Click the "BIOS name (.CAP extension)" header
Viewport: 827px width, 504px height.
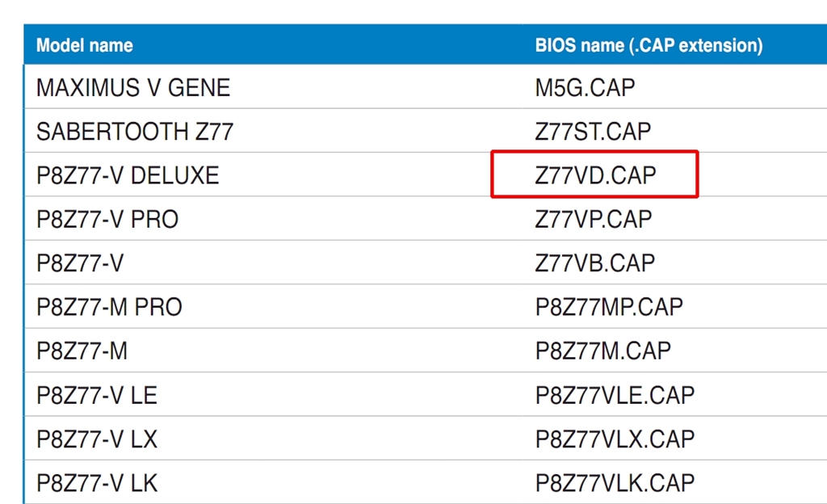(649, 45)
